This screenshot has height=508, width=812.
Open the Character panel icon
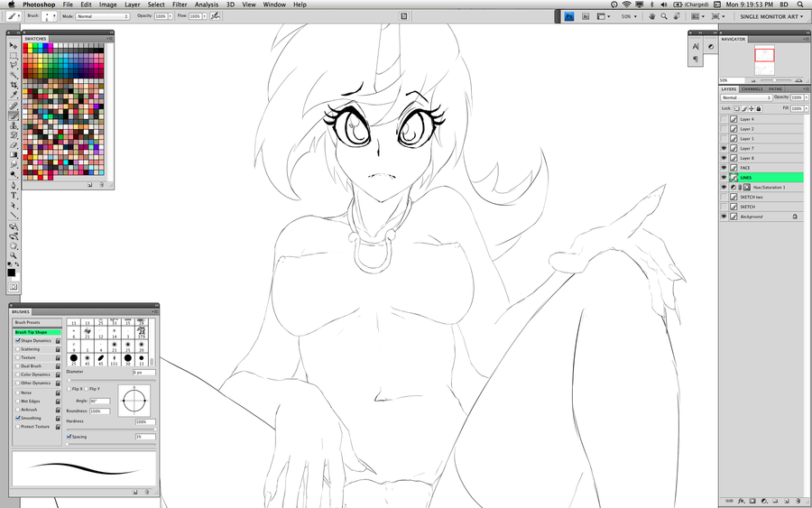point(696,46)
